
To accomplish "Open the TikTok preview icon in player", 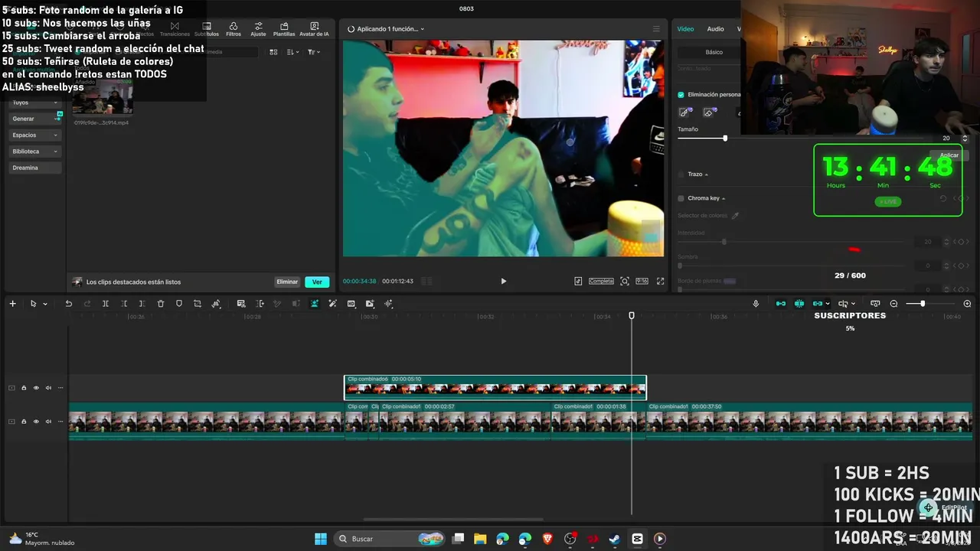I will 578,281.
